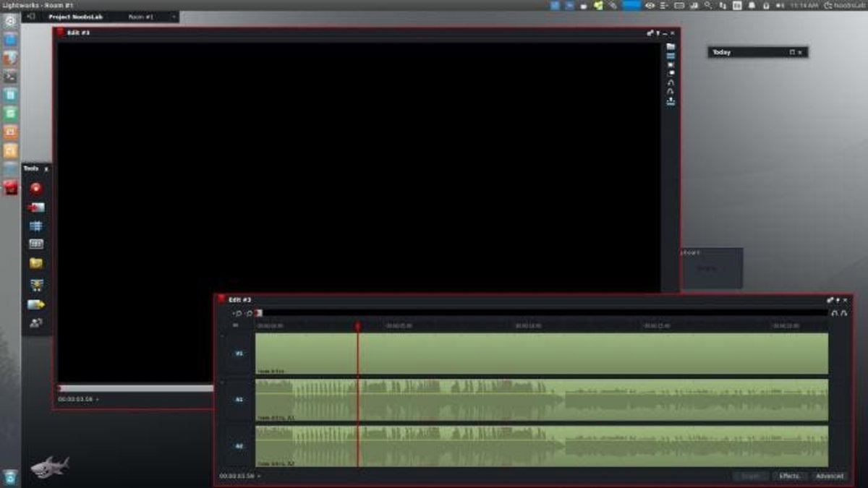
Task: Expand the timeline timecode dropdown arrow
Action: click(x=259, y=476)
